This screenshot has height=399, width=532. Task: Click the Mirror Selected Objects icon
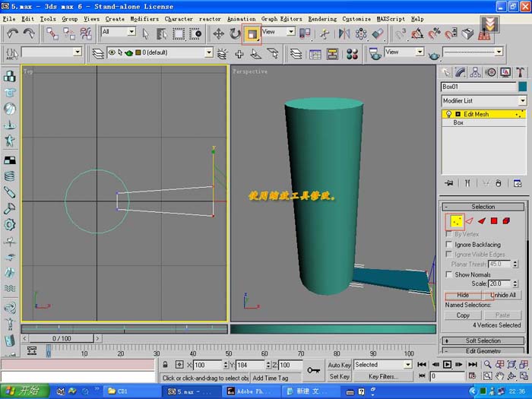(344, 33)
